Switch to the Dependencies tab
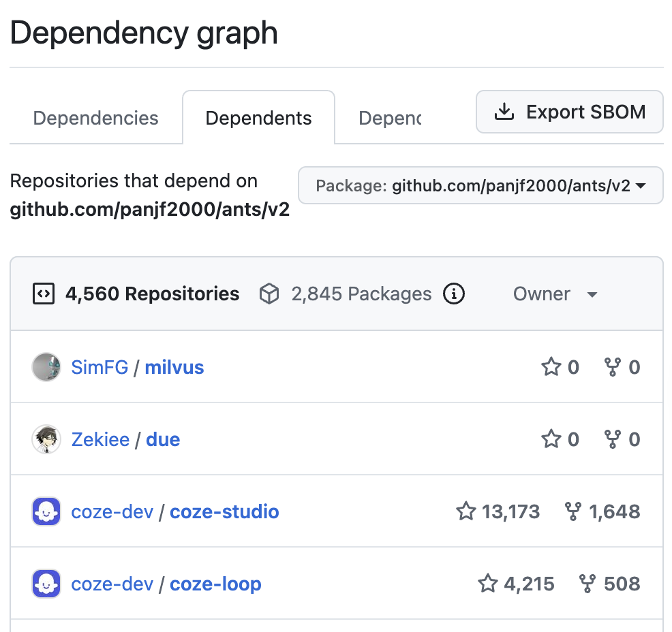 (x=95, y=118)
